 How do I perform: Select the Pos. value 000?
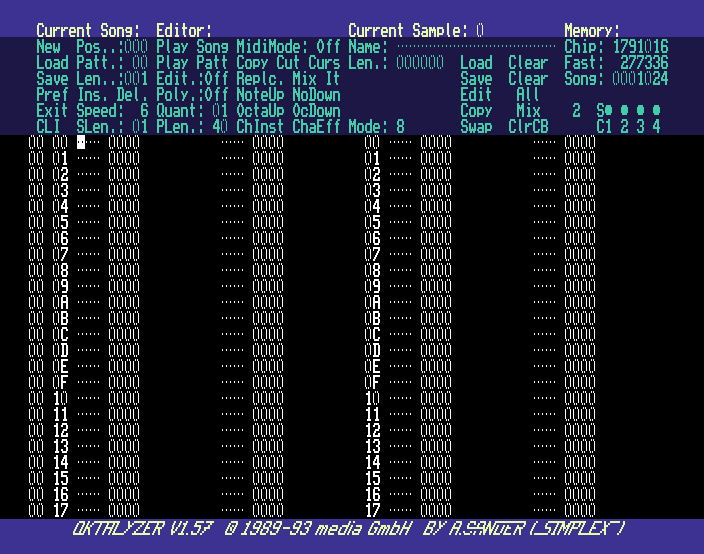(136, 47)
